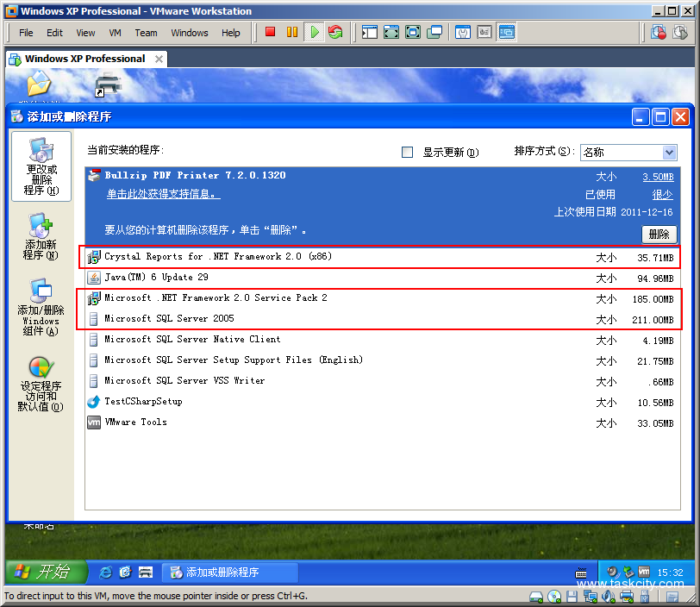Enable the 显示更新 checkbox

click(x=407, y=153)
